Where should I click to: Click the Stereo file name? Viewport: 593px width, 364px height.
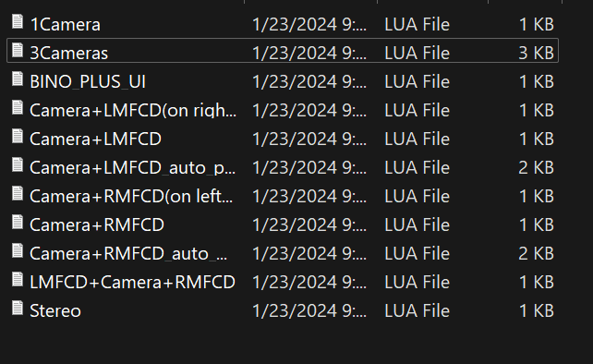point(55,311)
